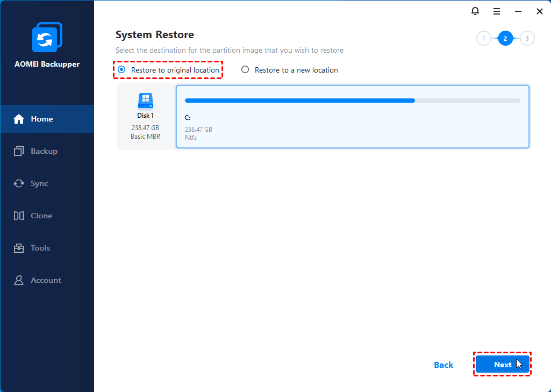
Task: Click the AOMEI Backupper logo icon
Action: [x=47, y=38]
